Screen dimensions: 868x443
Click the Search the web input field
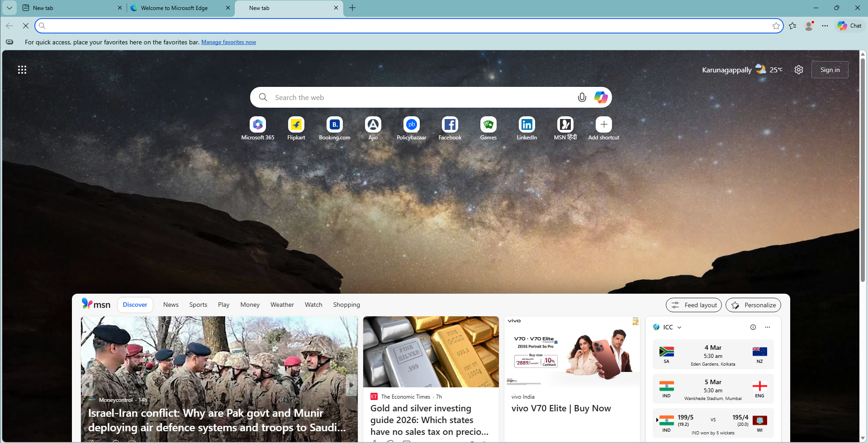click(x=407, y=97)
